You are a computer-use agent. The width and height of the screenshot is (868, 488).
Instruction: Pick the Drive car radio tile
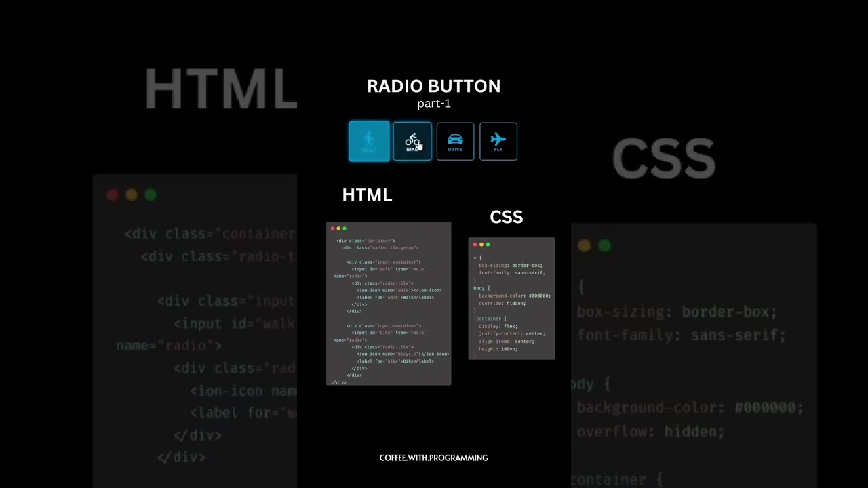pos(455,141)
